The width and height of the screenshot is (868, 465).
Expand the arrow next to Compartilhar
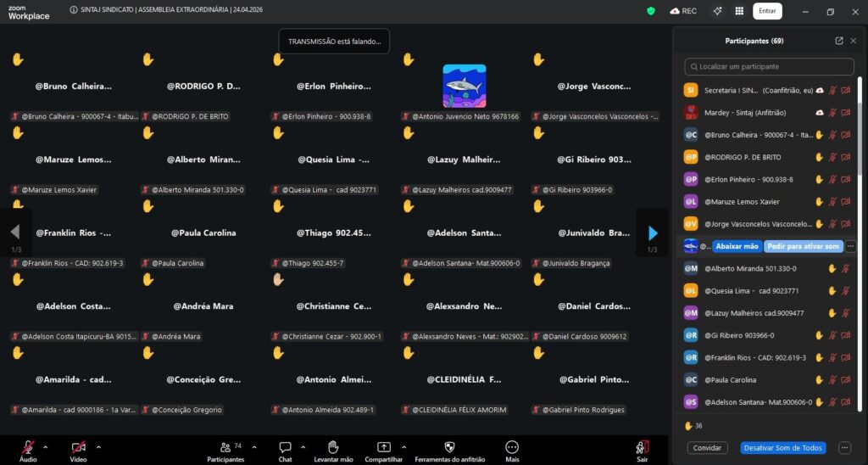pyautogui.click(x=403, y=446)
